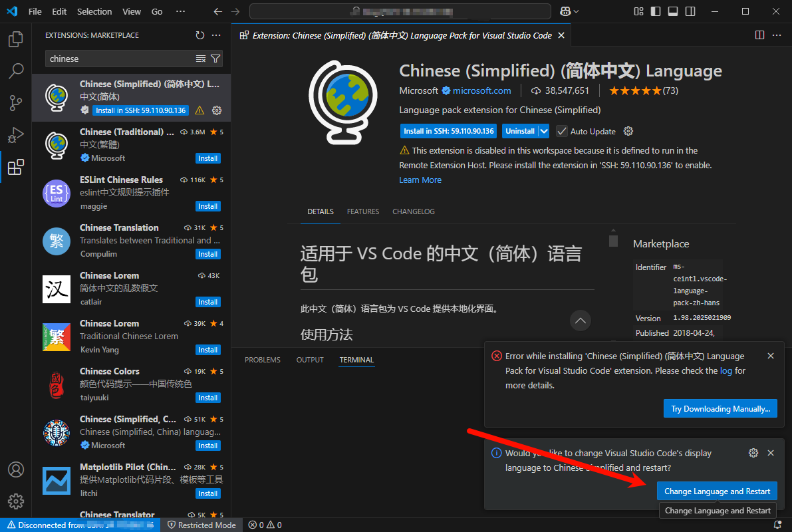Click the extension details vertical scrollbar
The width and height of the screenshot is (792, 532).
613,241
